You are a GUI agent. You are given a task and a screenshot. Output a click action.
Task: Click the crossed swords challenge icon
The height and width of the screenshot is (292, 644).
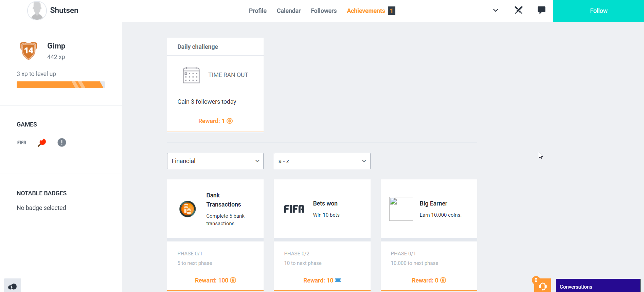(518, 10)
